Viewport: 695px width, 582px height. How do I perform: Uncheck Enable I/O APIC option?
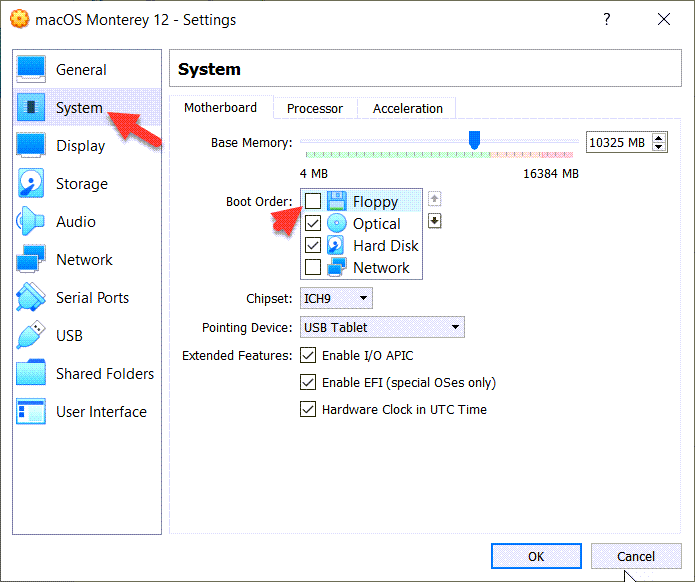(x=308, y=356)
